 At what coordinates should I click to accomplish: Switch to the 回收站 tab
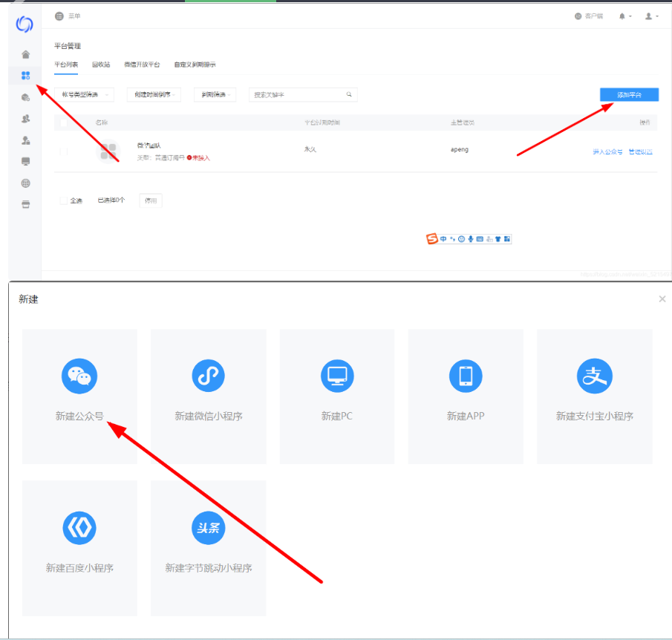(101, 65)
